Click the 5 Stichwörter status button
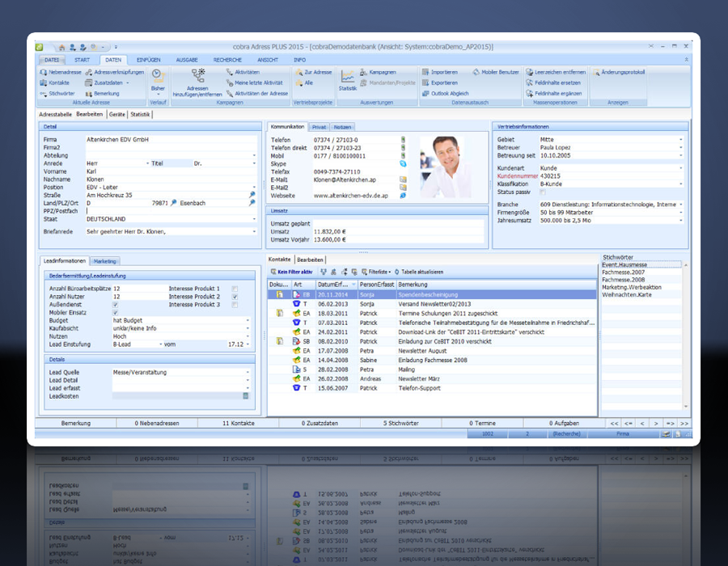The image size is (728, 566). [x=400, y=423]
